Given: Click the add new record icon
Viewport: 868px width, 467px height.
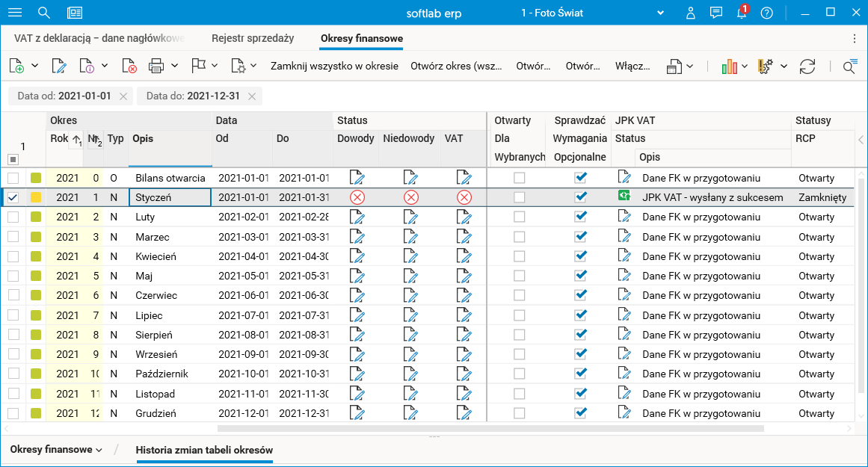Looking at the screenshot, I should pos(16,67).
